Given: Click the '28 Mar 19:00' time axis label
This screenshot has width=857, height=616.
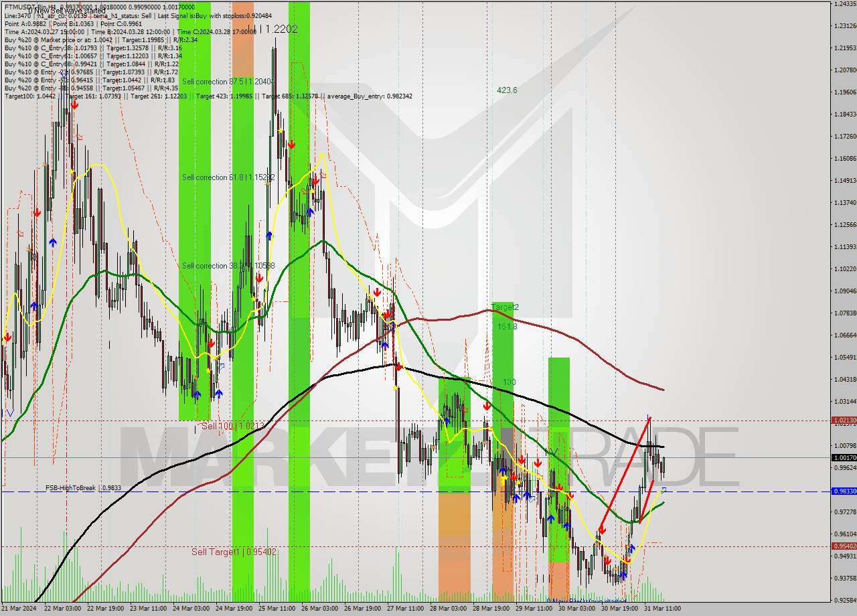Looking at the screenshot, I should pos(491,609).
